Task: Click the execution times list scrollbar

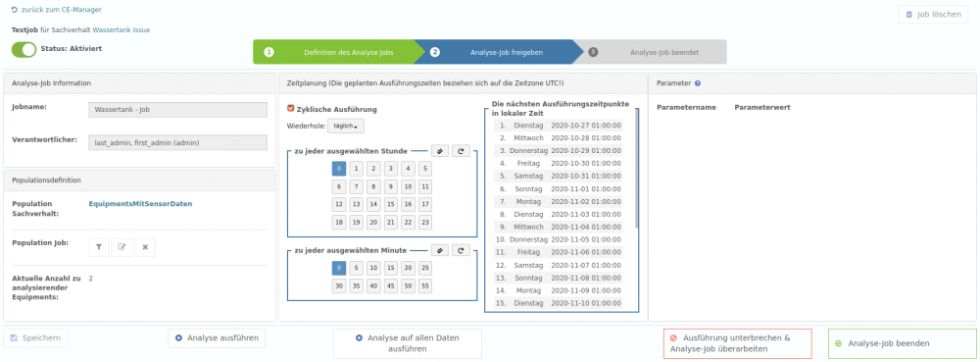Action: pyautogui.click(x=636, y=169)
